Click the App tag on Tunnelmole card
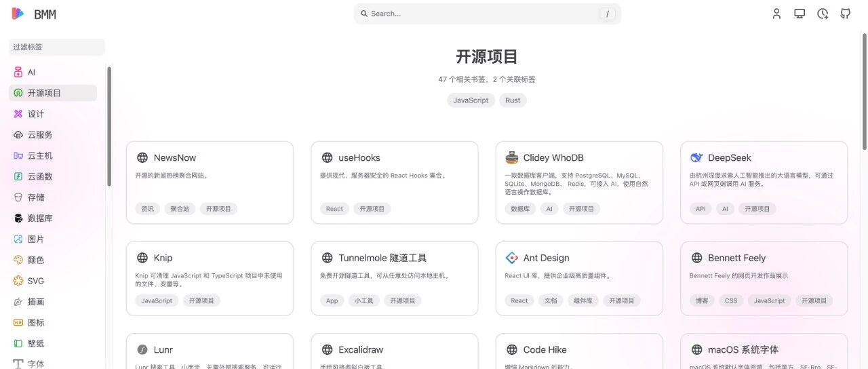Viewport: 868px width, 369px height. [332, 300]
